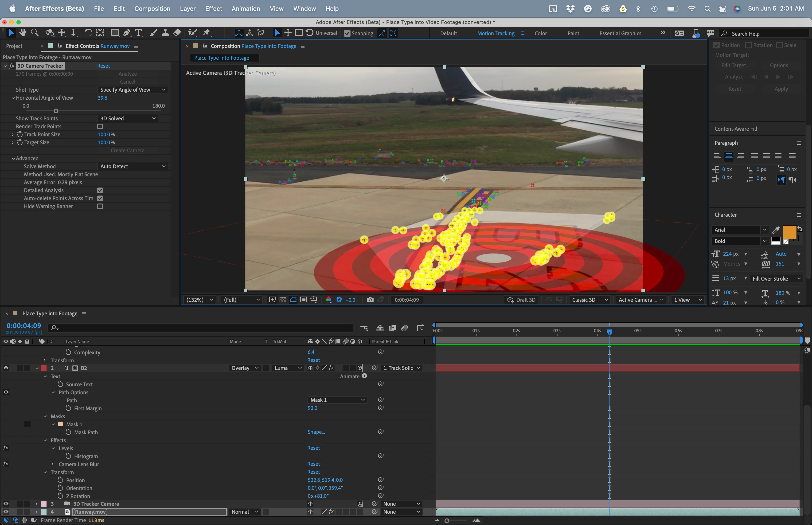Click the Draft 3D button
The height and width of the screenshot is (525, 812).
point(521,300)
